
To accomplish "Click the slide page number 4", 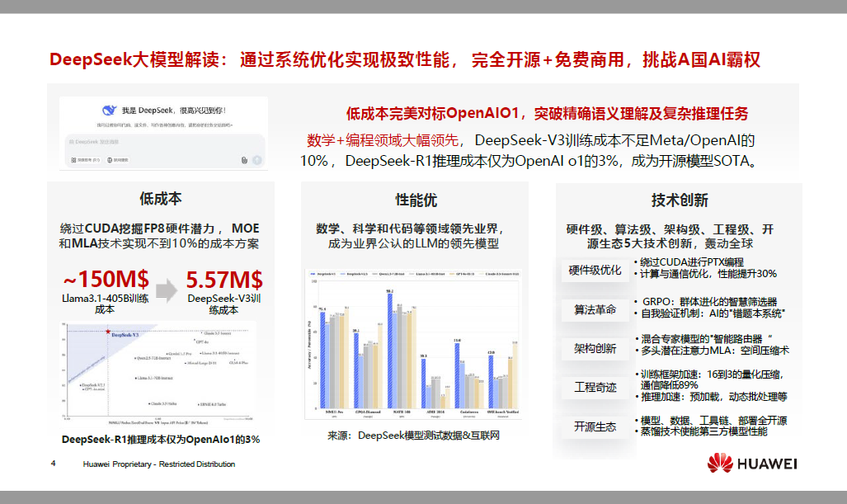I will click(53, 464).
